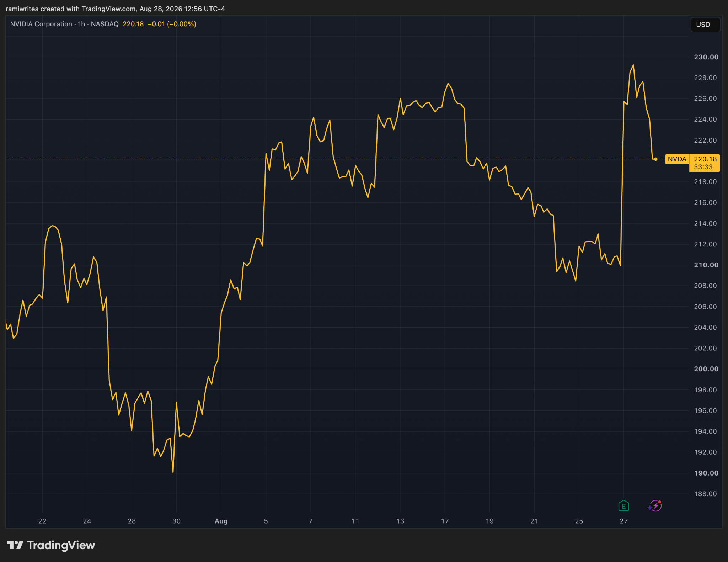Click the 222.00 price scale label

point(705,140)
